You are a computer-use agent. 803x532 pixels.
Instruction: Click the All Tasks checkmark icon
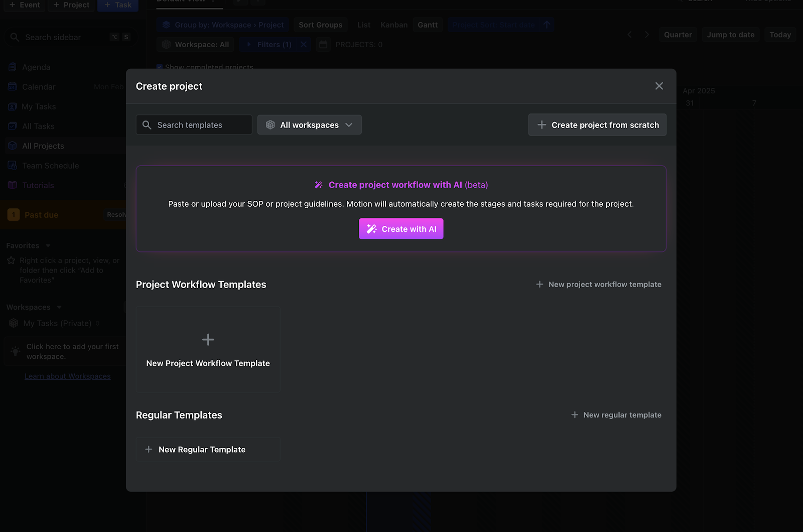pos(13,126)
